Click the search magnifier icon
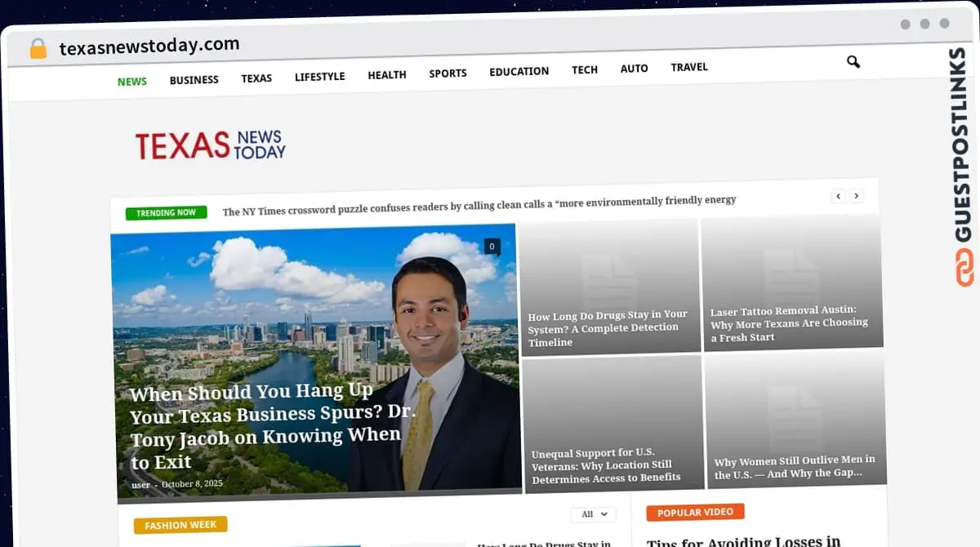 click(x=853, y=62)
